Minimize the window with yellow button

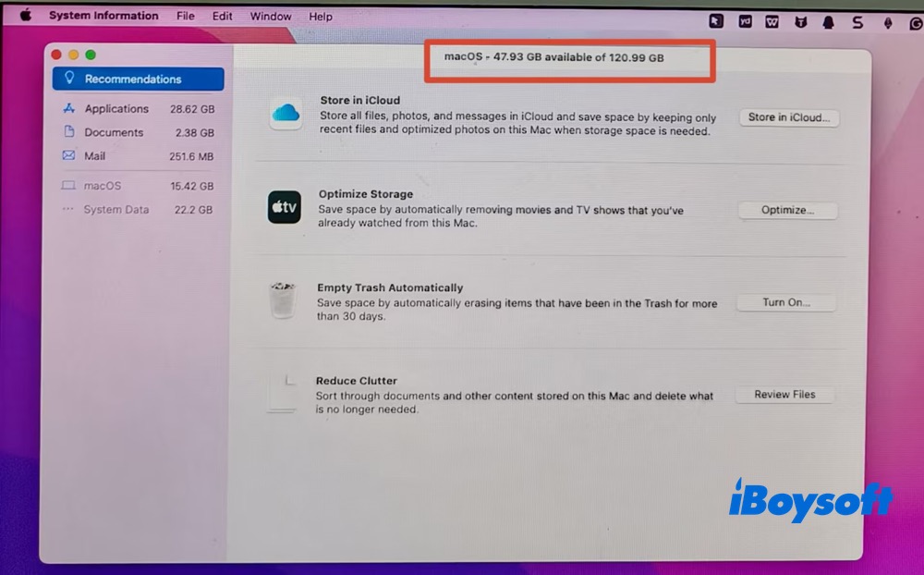(74, 55)
